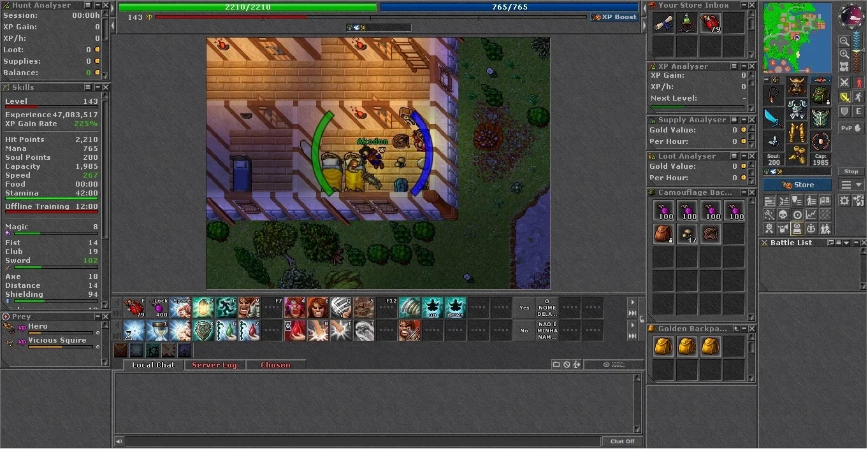Open the Store button
This screenshot has width=868, height=449.
(x=797, y=185)
